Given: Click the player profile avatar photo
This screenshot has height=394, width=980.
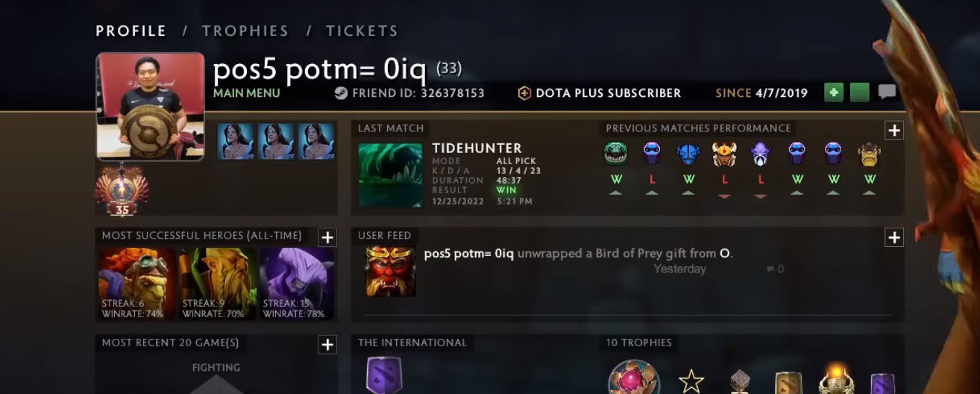Looking at the screenshot, I should pyautogui.click(x=150, y=106).
